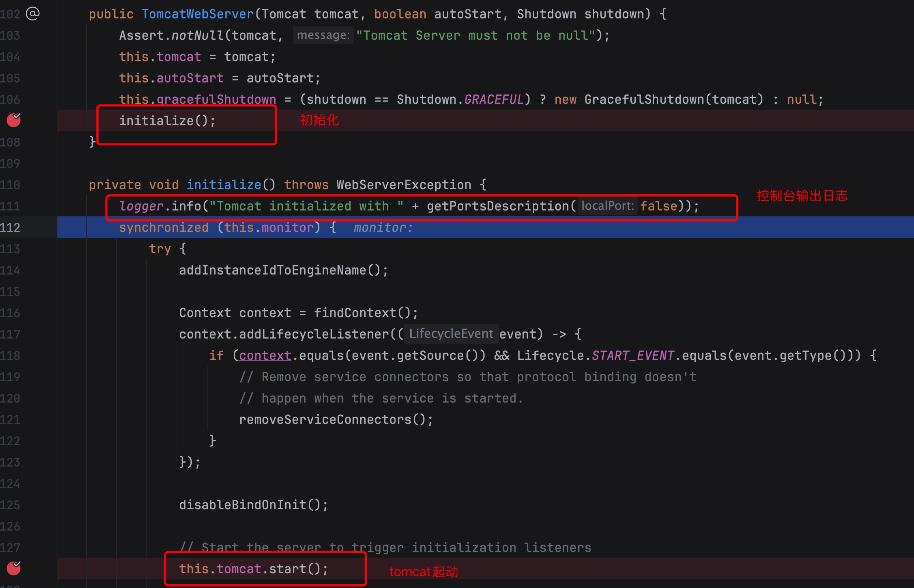
Task: Click START_EVENT constant in the if condition
Action: 633,355
